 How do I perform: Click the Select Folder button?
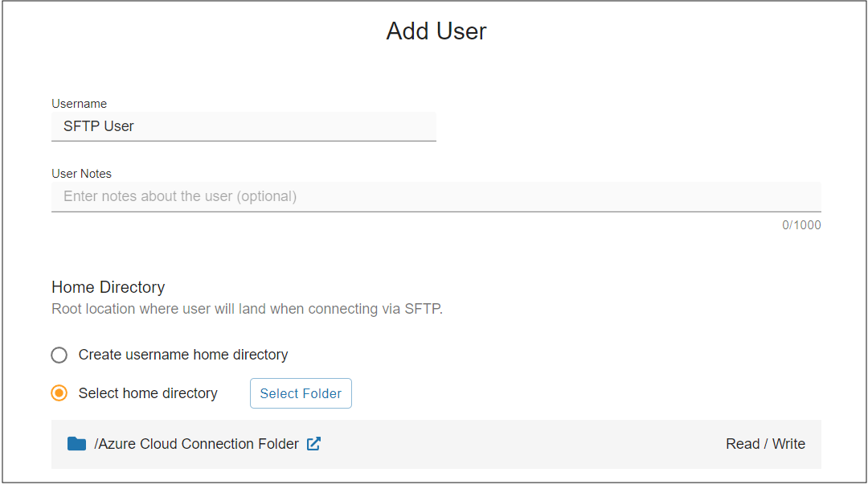point(301,393)
